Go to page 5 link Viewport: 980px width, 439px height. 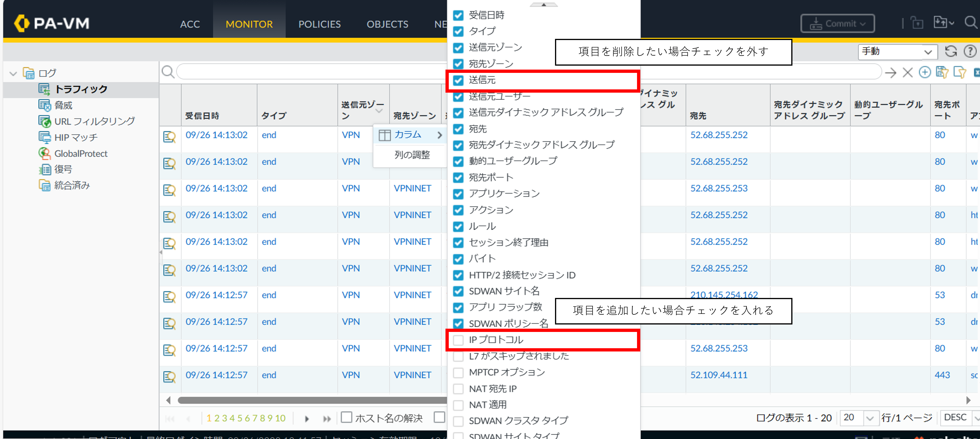point(240,418)
